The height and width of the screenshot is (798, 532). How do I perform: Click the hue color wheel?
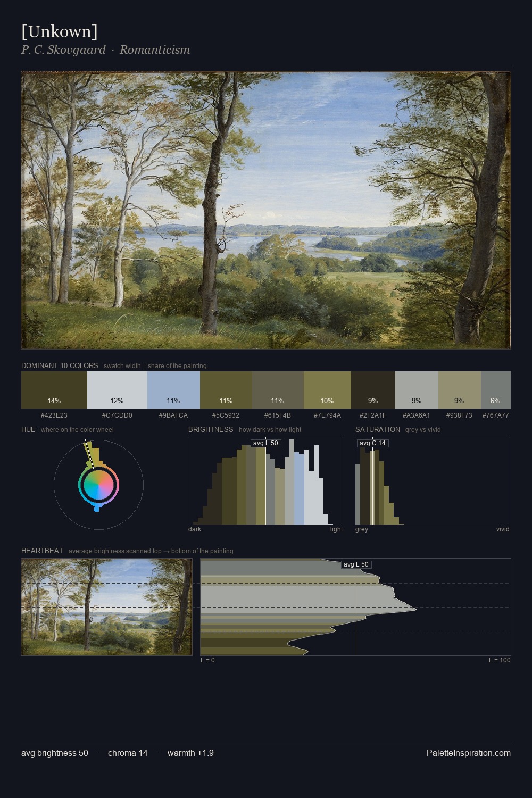point(98,485)
